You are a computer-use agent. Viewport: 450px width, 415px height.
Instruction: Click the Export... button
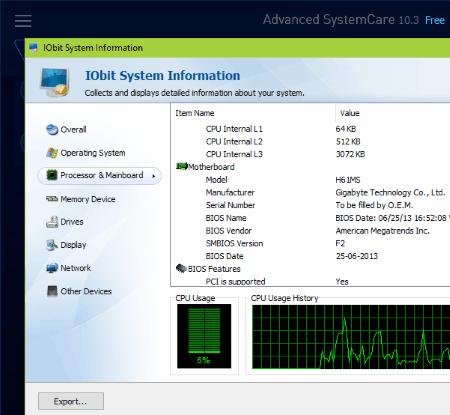[x=71, y=401]
